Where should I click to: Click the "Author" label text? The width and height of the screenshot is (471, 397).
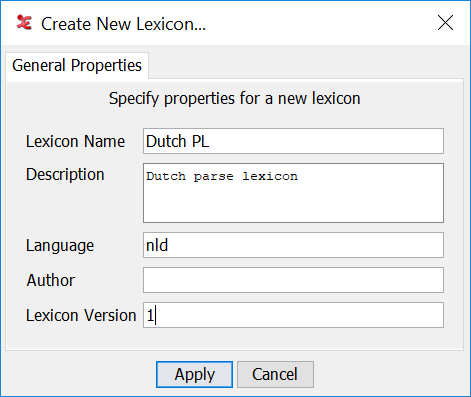tap(51, 280)
